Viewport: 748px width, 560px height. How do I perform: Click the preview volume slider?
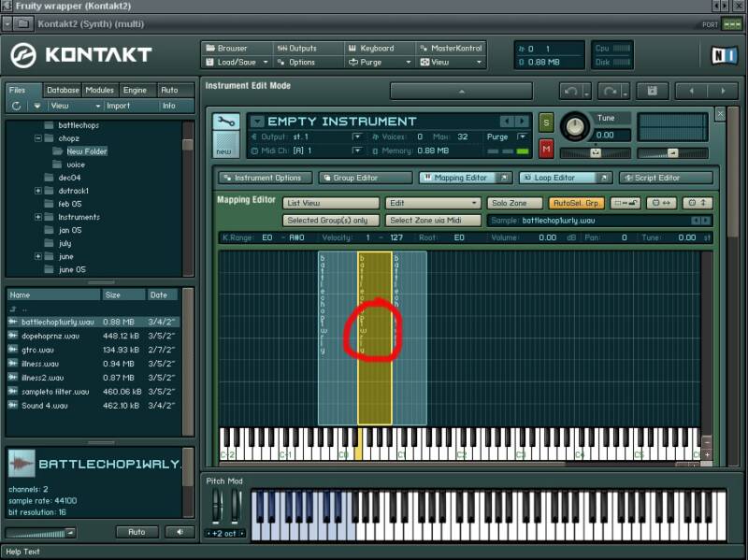tap(40, 533)
